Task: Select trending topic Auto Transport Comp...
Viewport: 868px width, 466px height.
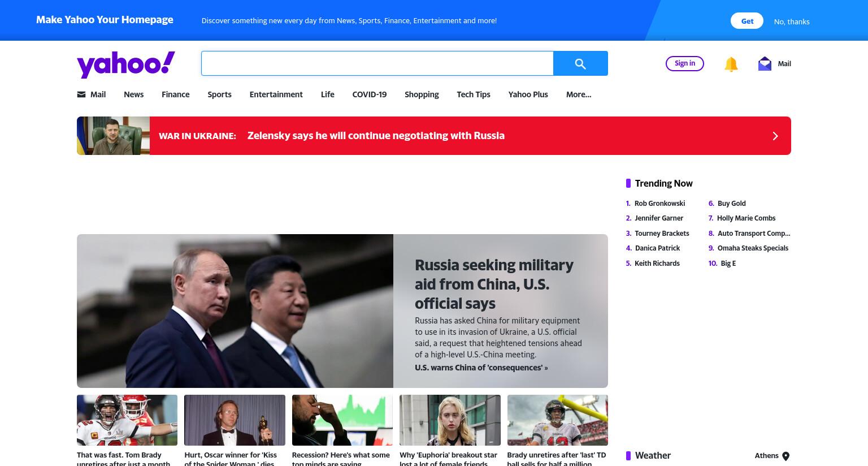Action: click(x=754, y=234)
